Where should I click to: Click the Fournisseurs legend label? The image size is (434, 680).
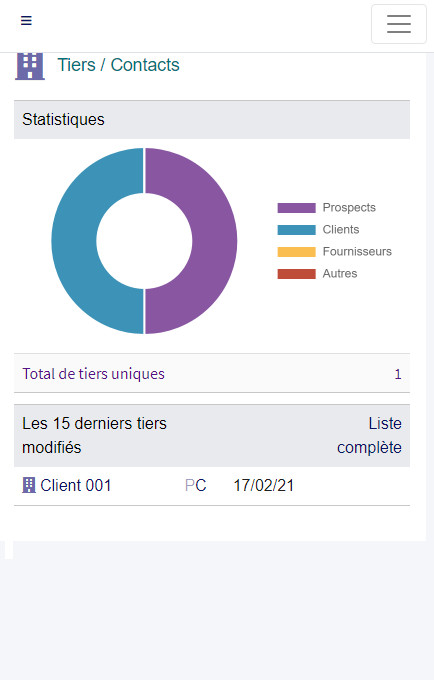click(x=357, y=252)
